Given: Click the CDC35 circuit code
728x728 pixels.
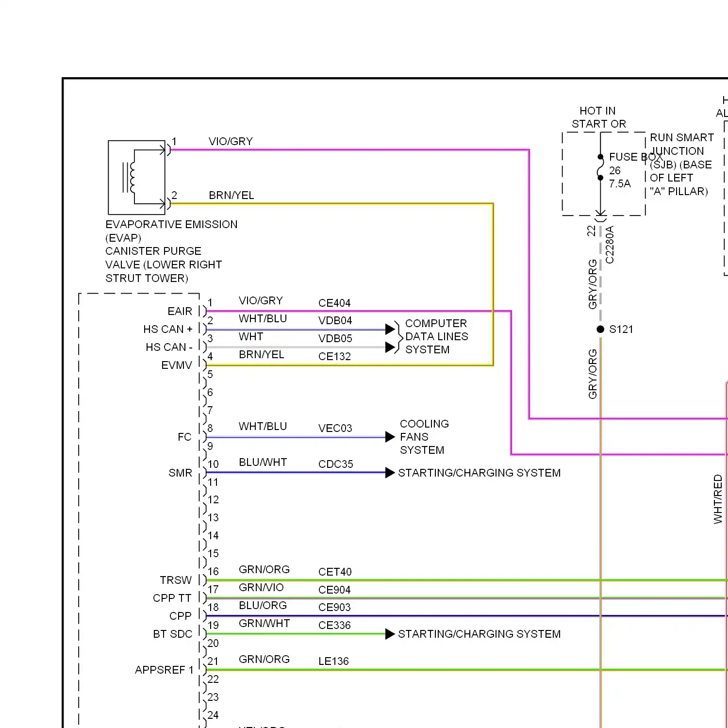Looking at the screenshot, I should pyautogui.click(x=335, y=464).
